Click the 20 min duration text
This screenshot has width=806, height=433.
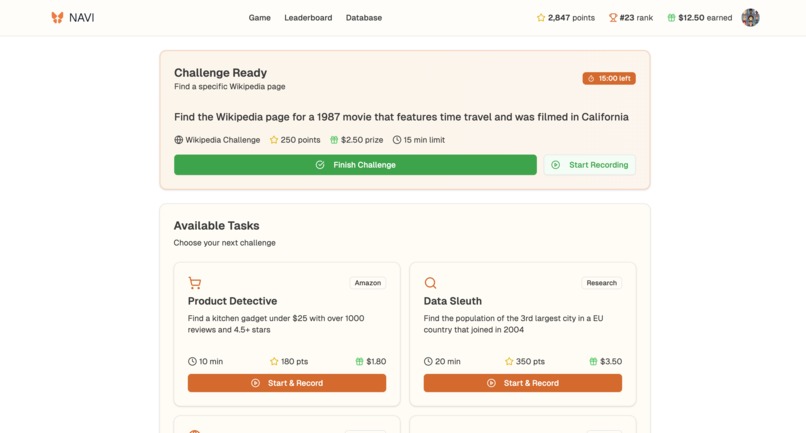pyautogui.click(x=448, y=362)
